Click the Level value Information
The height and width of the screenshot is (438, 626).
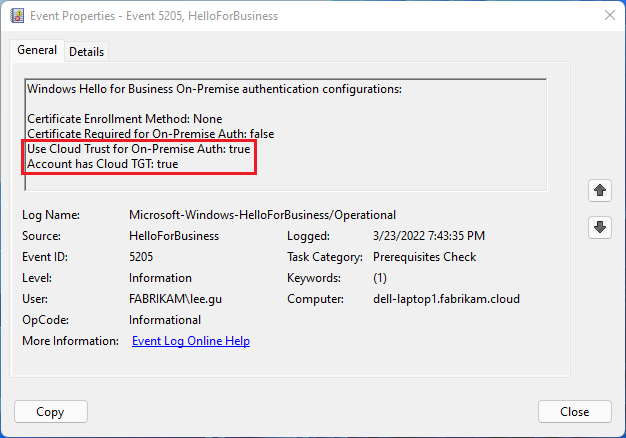(x=160, y=278)
